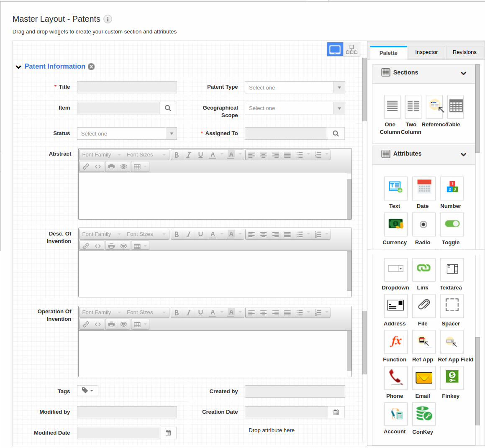
Task: Select the Account attribute widget
Action: coord(395,414)
